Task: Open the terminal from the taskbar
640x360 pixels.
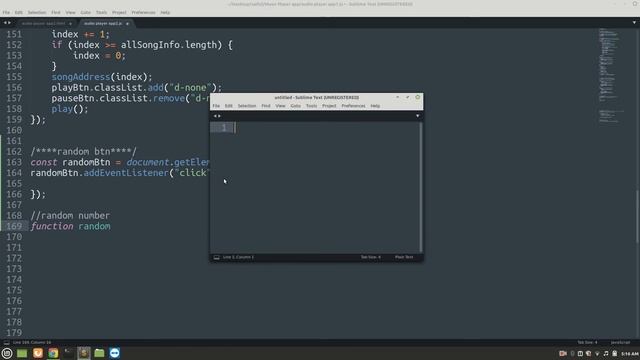Action: (68, 353)
